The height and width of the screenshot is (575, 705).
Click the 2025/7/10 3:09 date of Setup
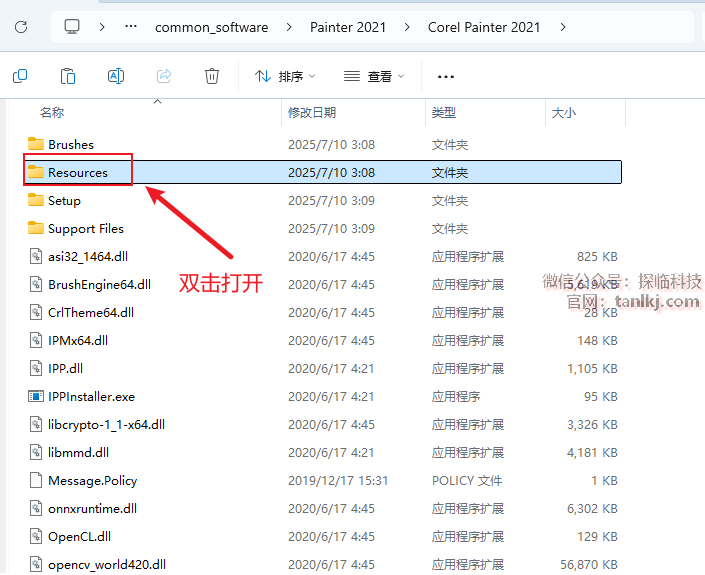point(331,201)
